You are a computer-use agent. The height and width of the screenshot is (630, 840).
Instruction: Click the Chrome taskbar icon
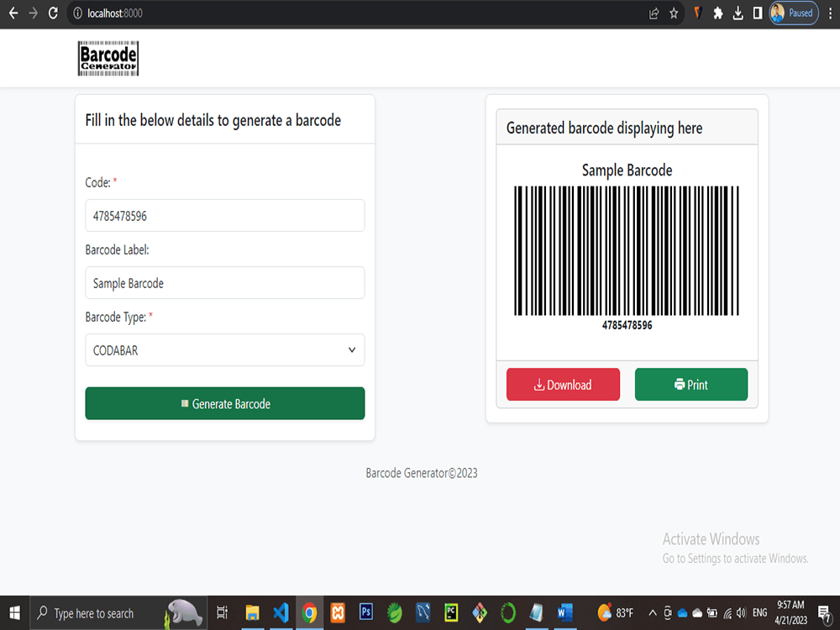pyautogui.click(x=309, y=612)
